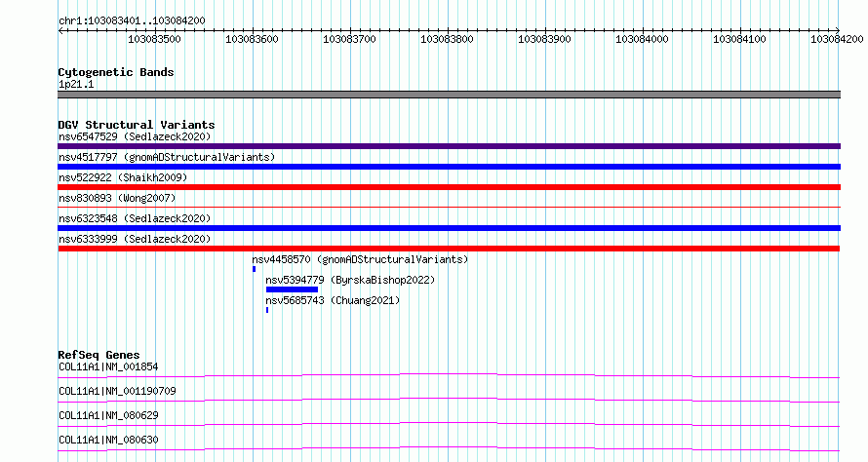Viewport: 868px width, 462px height.
Task: Click ruler position 103084100
Action: 739,39
